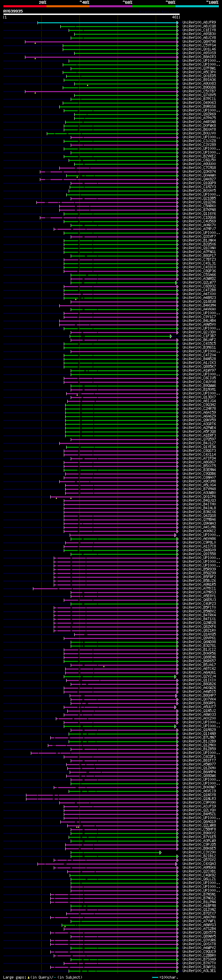Click the UniRef100_C5XTB7 entry
The image size is (222, 980).
click(x=199, y=91)
